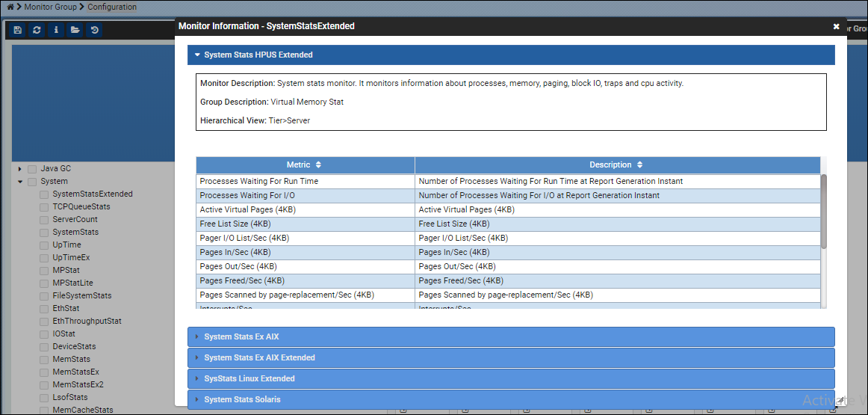Select the MPStatLite checkbox
The image size is (868, 415).
point(44,283)
